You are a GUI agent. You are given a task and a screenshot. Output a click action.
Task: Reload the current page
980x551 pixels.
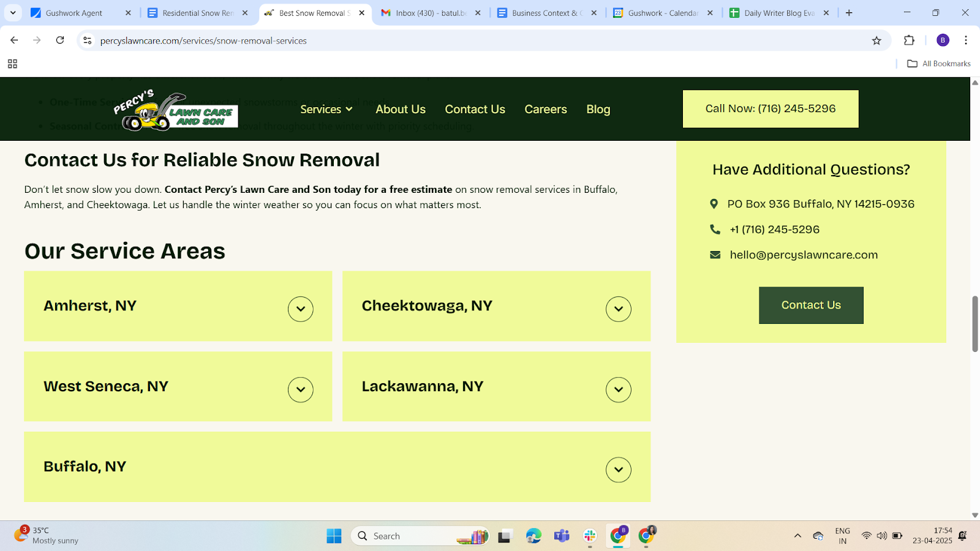click(60, 40)
